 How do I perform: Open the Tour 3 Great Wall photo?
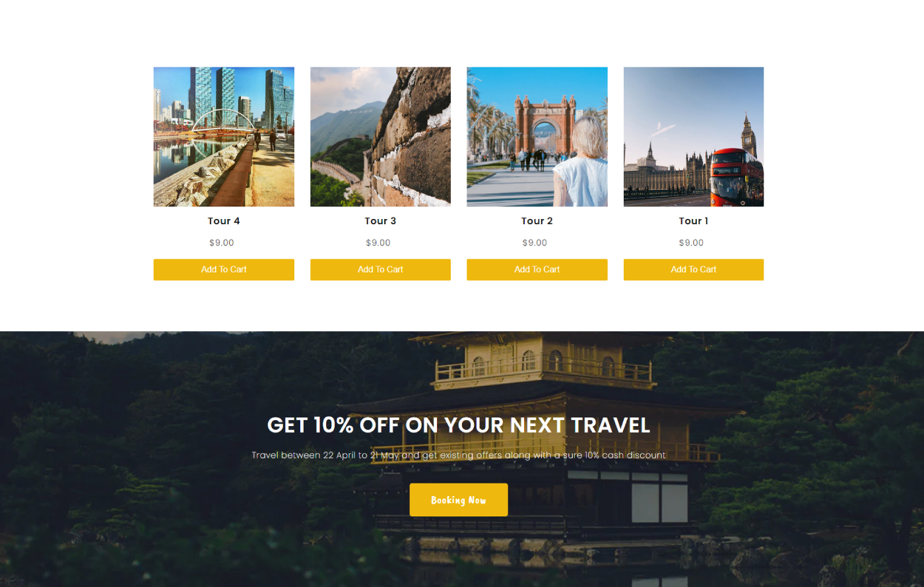tap(380, 137)
